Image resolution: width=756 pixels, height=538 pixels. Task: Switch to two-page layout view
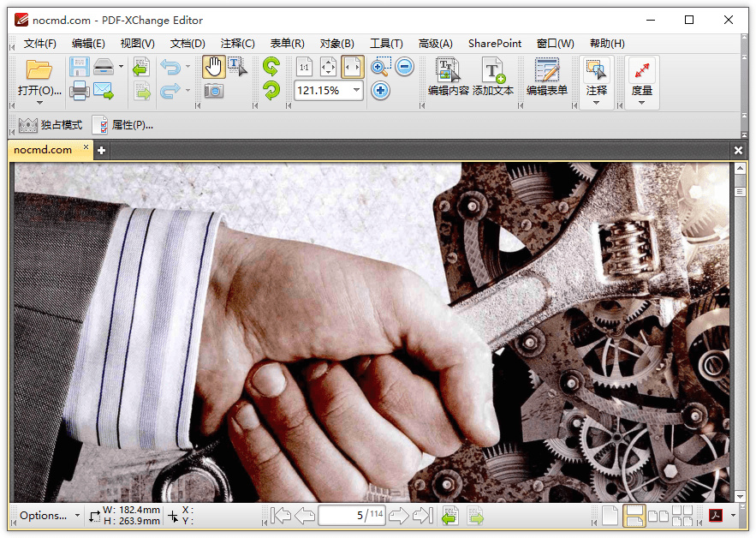(658, 516)
